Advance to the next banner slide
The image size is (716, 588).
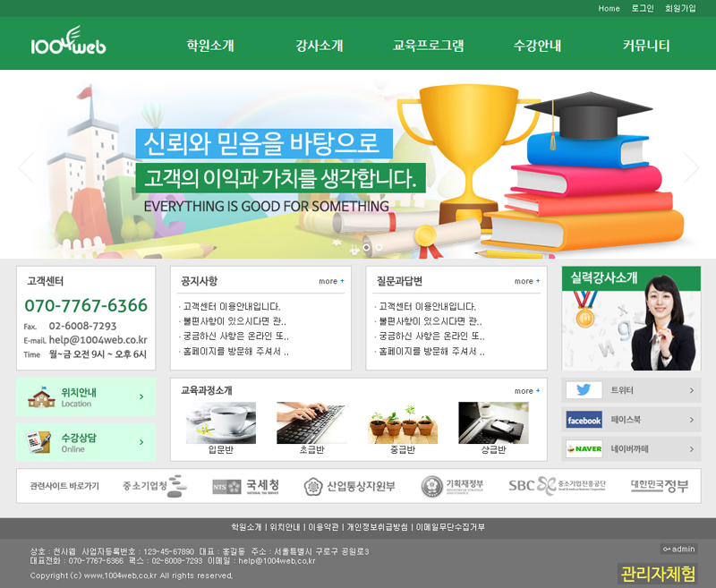690,166
